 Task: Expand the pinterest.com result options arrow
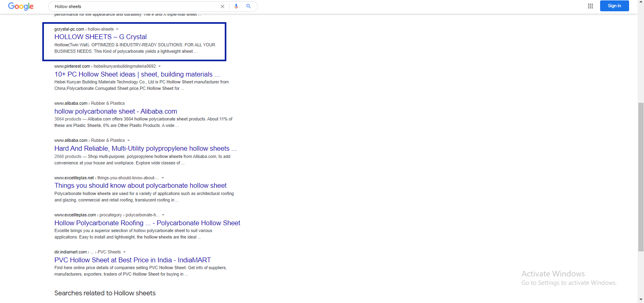pos(159,66)
